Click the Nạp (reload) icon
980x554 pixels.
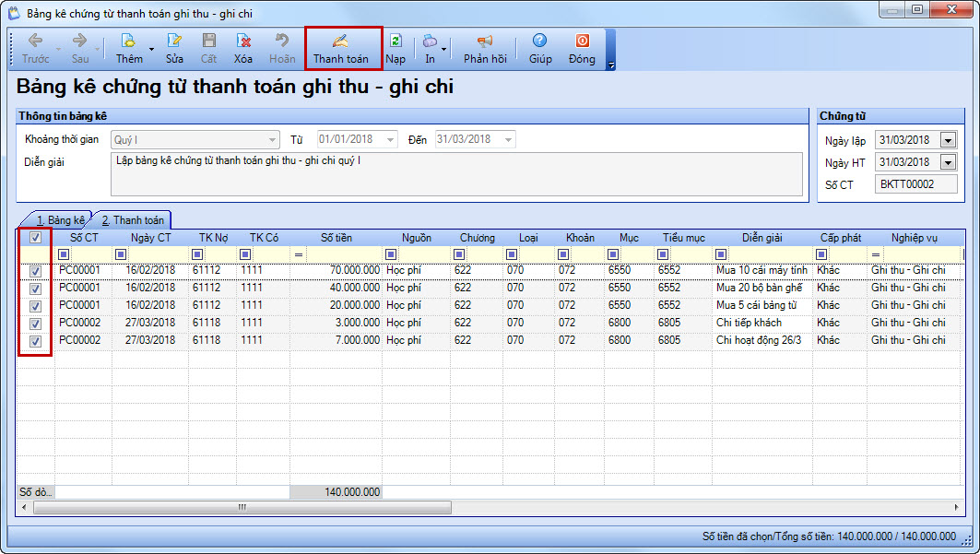(x=395, y=41)
